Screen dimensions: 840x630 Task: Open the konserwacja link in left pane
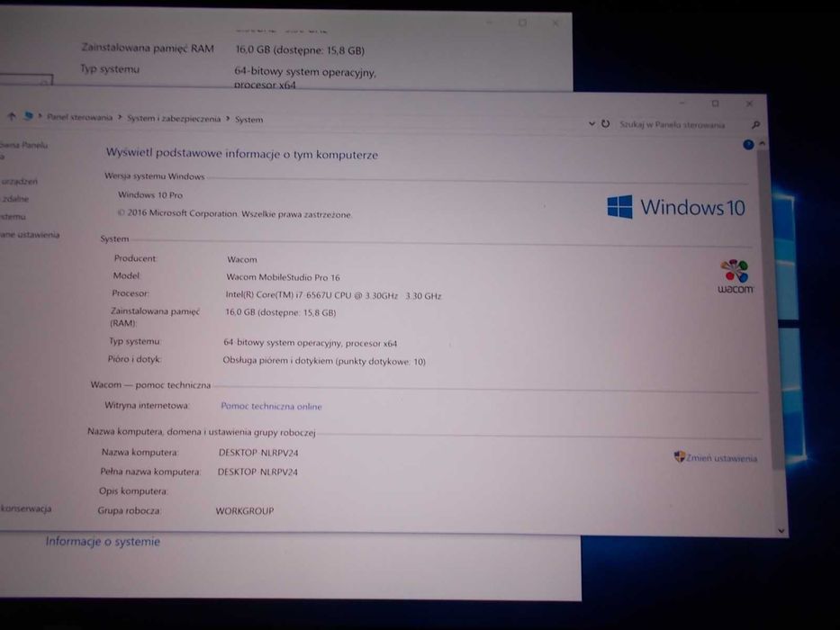pos(26,508)
